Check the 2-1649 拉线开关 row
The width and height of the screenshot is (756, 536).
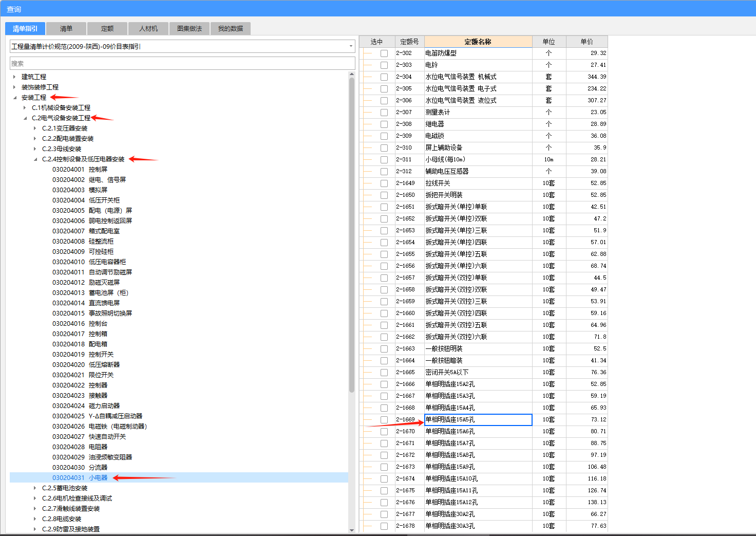pos(384,183)
